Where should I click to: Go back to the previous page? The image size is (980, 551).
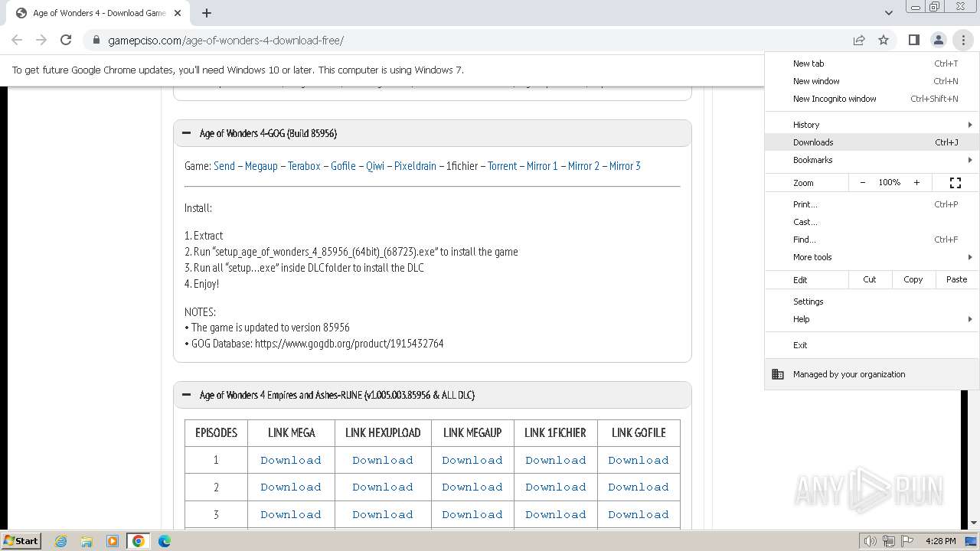tap(17, 40)
